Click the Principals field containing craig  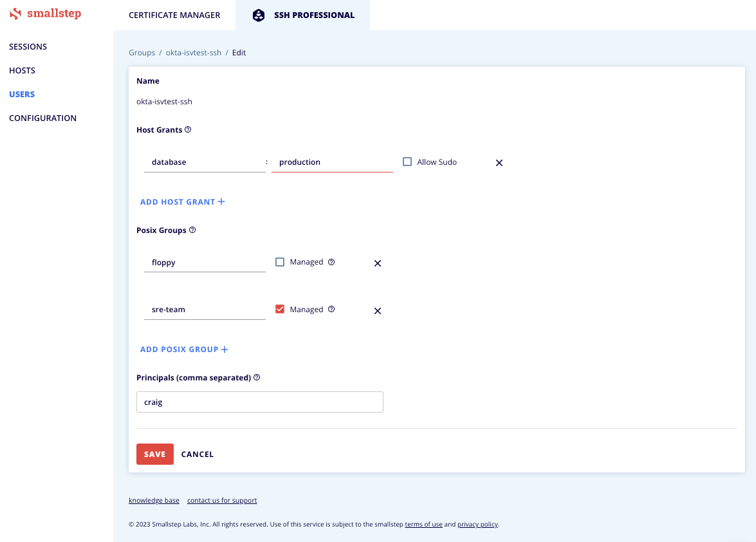[x=259, y=402]
